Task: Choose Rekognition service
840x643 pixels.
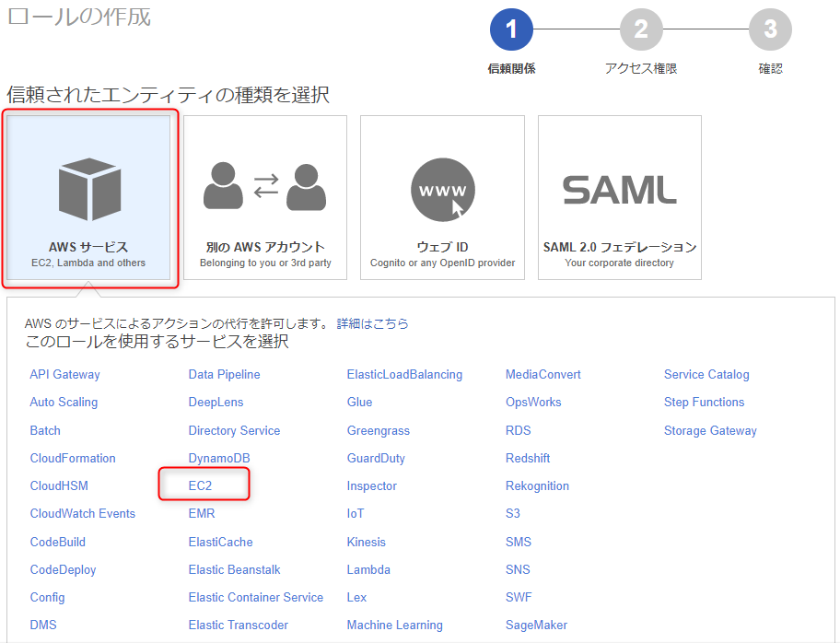Action: click(x=537, y=486)
